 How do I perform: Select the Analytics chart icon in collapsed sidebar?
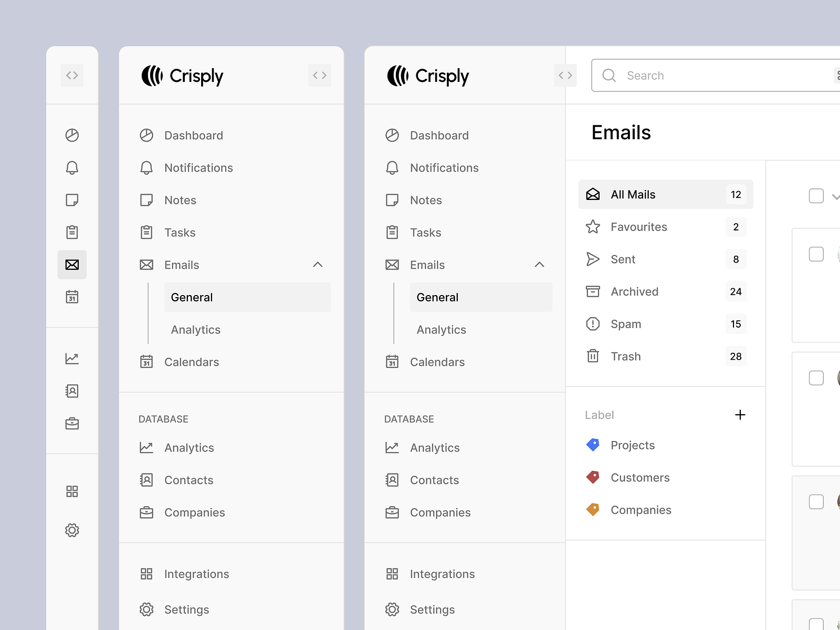[x=72, y=358]
